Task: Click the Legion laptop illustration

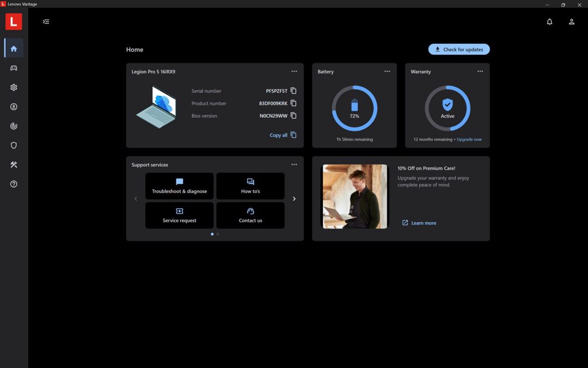Action: coord(157,107)
